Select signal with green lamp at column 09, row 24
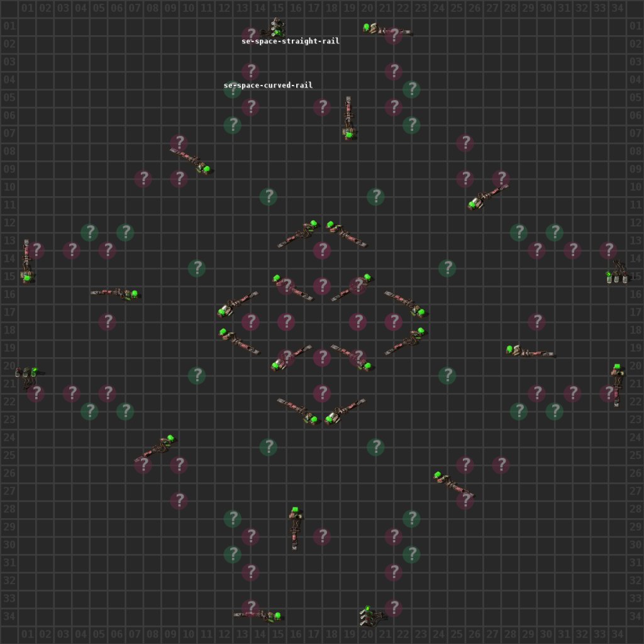 [x=156, y=448]
